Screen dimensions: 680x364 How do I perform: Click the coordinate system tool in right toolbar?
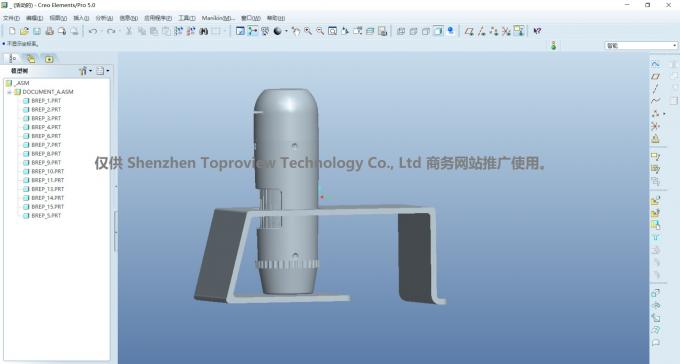[655, 126]
